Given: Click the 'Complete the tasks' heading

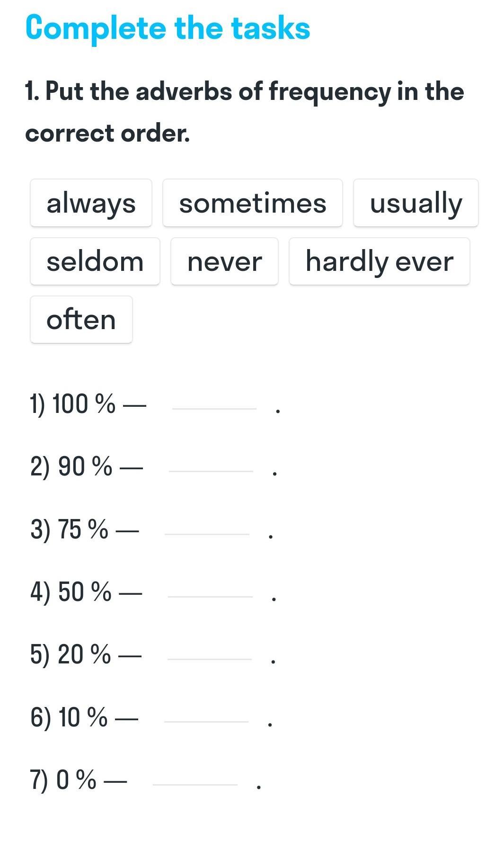Looking at the screenshot, I should pyautogui.click(x=168, y=28).
